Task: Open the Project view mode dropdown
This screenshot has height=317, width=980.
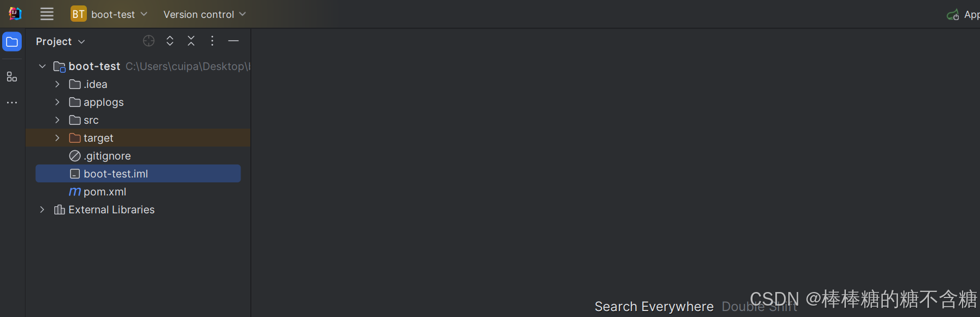Action: point(60,41)
